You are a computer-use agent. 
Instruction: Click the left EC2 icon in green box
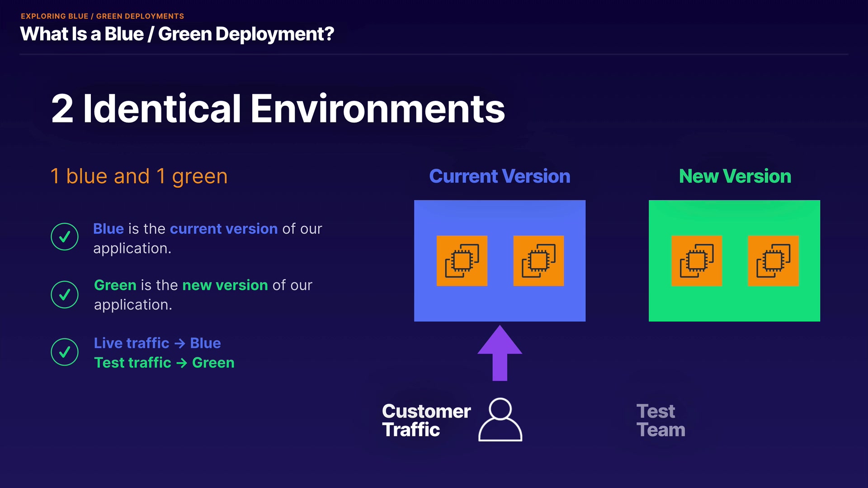tap(696, 261)
